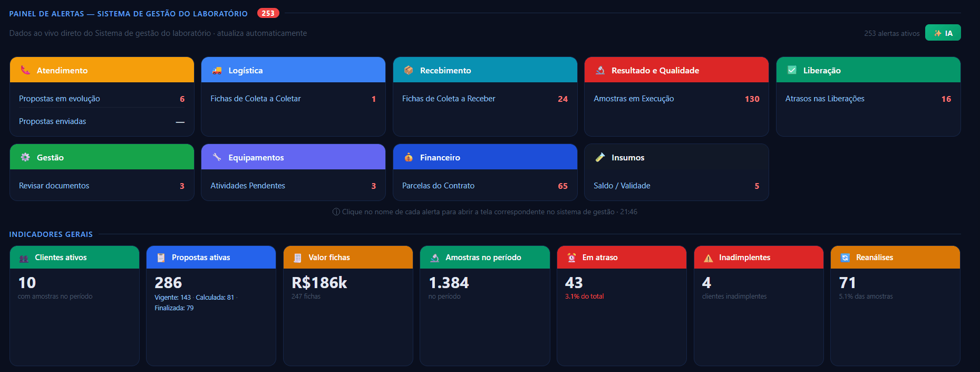Click the info icon beside the hint text

click(x=336, y=212)
